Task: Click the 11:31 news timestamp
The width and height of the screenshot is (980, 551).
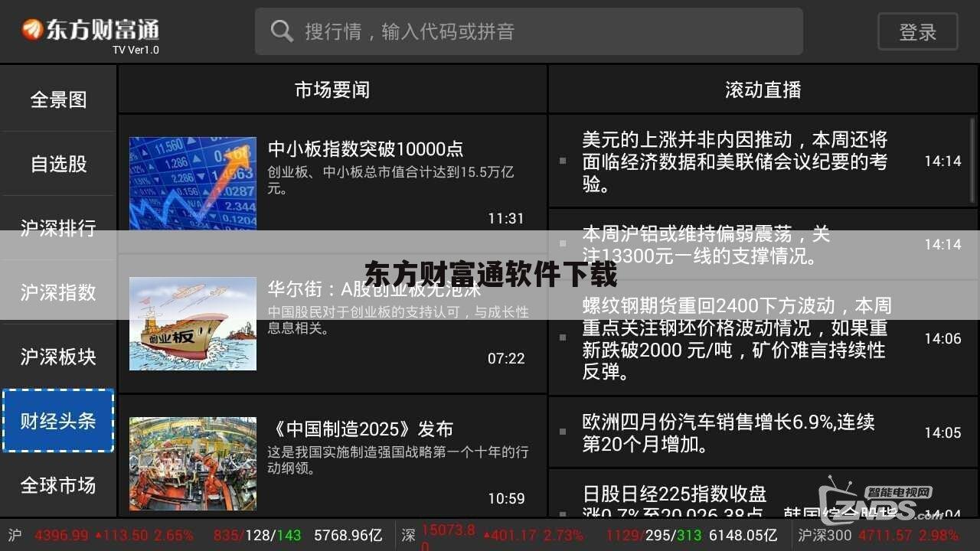Action: click(x=506, y=218)
